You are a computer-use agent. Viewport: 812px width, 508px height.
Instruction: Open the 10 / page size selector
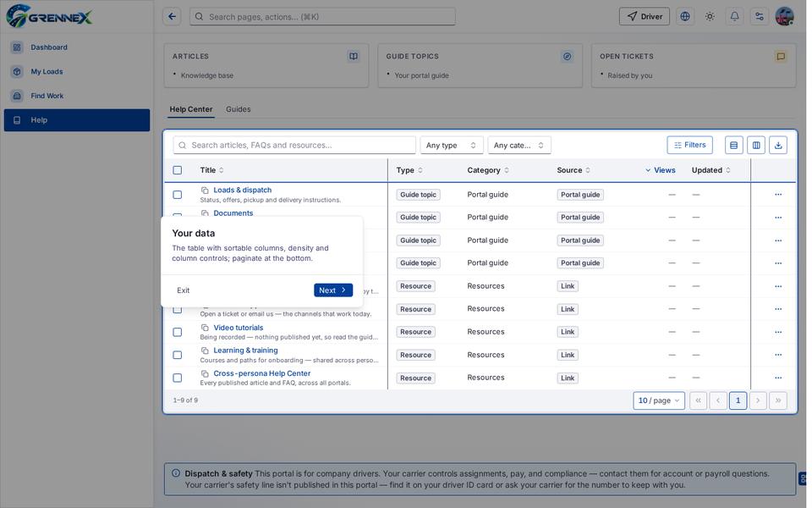[659, 400]
